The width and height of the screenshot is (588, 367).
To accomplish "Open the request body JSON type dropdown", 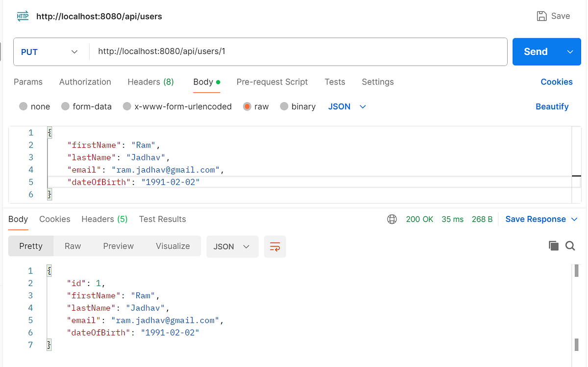I will click(347, 106).
